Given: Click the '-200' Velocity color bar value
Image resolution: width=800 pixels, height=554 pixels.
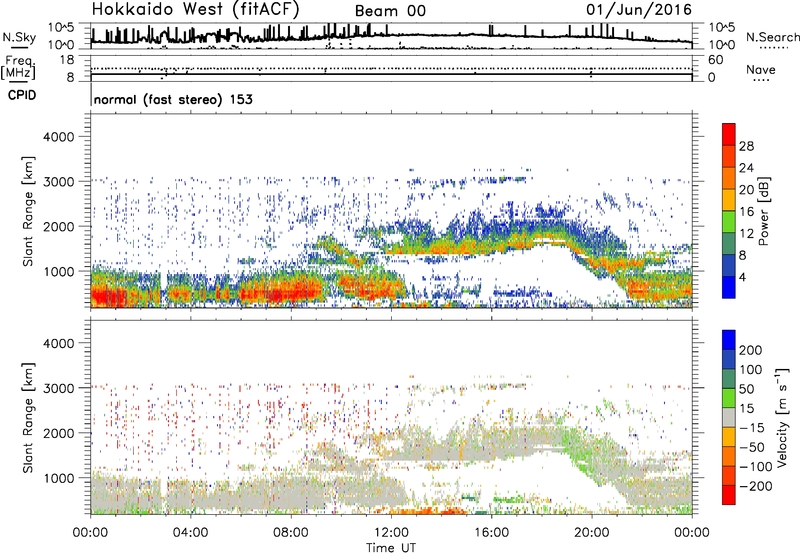Looking at the screenshot, I should (x=755, y=486).
